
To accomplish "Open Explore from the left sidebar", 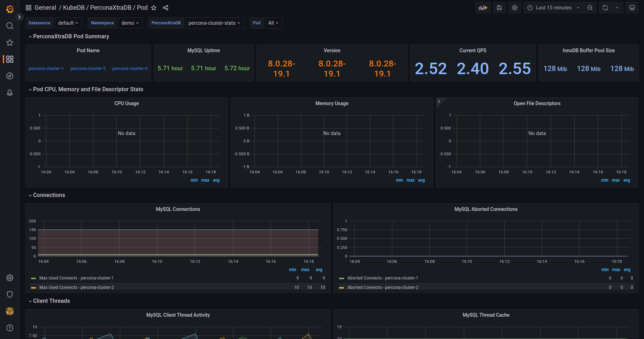I will (x=9, y=76).
